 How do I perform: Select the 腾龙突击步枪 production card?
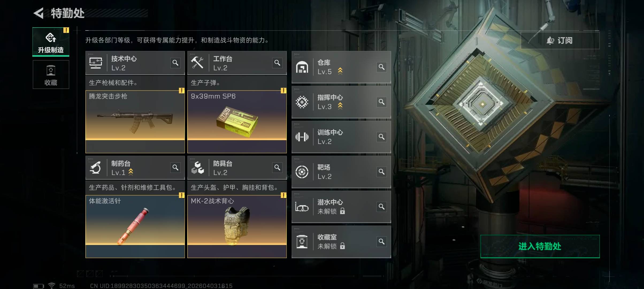click(x=135, y=122)
